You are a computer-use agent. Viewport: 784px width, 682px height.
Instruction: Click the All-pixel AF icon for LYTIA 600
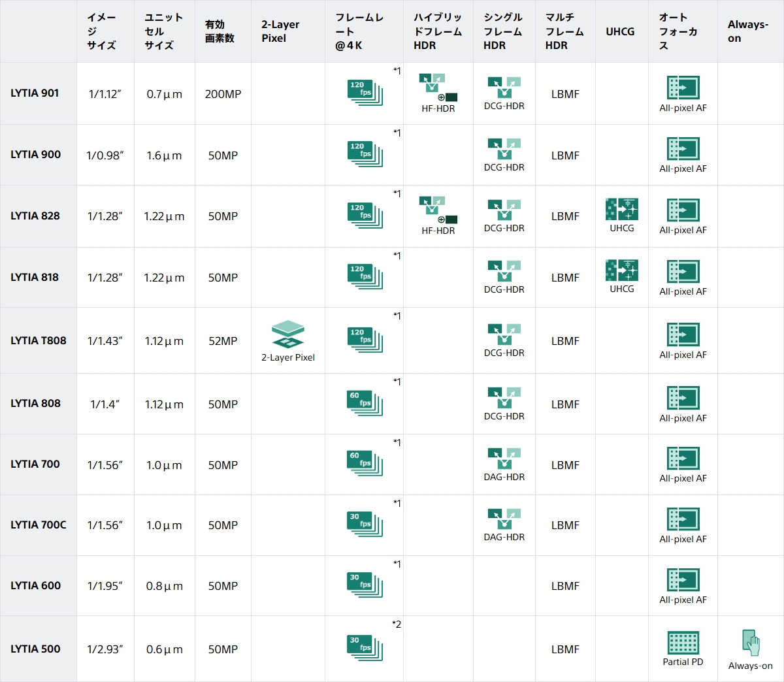click(683, 580)
